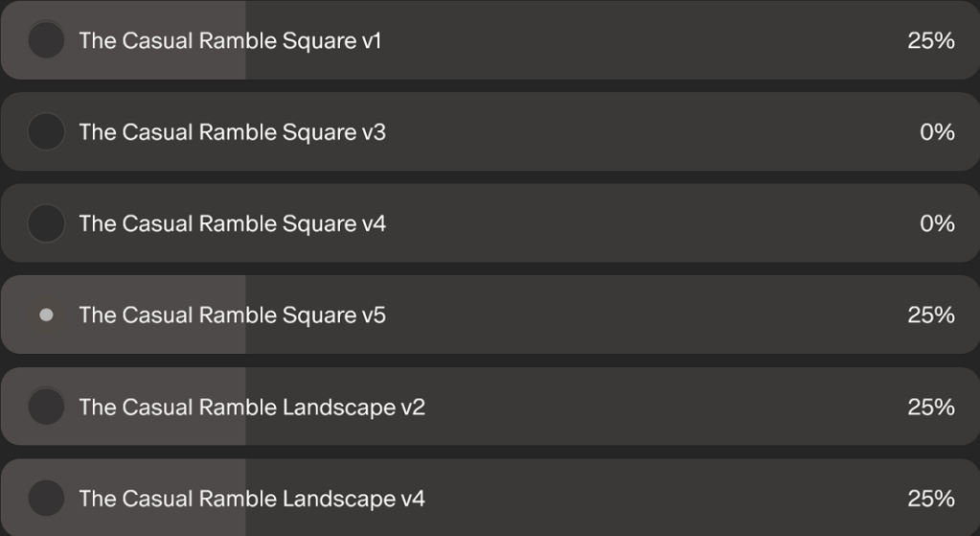Viewport: 980px width, 536px height.
Task: Click the 0% result for Square v3
Action: 937,131
